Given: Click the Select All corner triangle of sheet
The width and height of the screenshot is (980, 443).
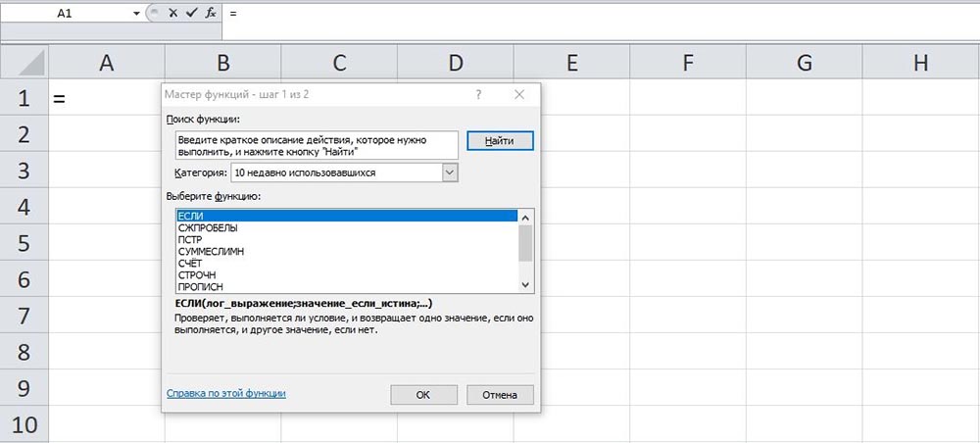Looking at the screenshot, I should pyautogui.click(x=24, y=63).
